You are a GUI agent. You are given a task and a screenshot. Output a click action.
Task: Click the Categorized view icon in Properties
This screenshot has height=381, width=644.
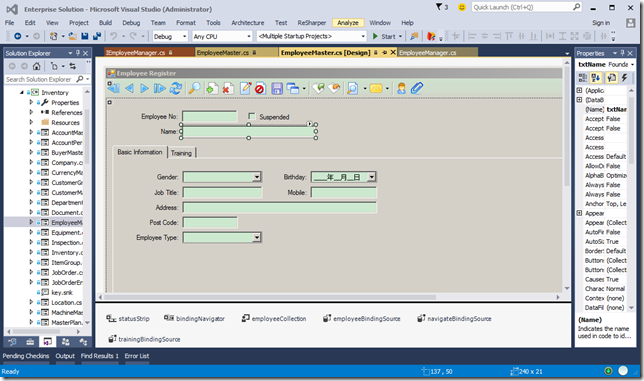(582, 78)
